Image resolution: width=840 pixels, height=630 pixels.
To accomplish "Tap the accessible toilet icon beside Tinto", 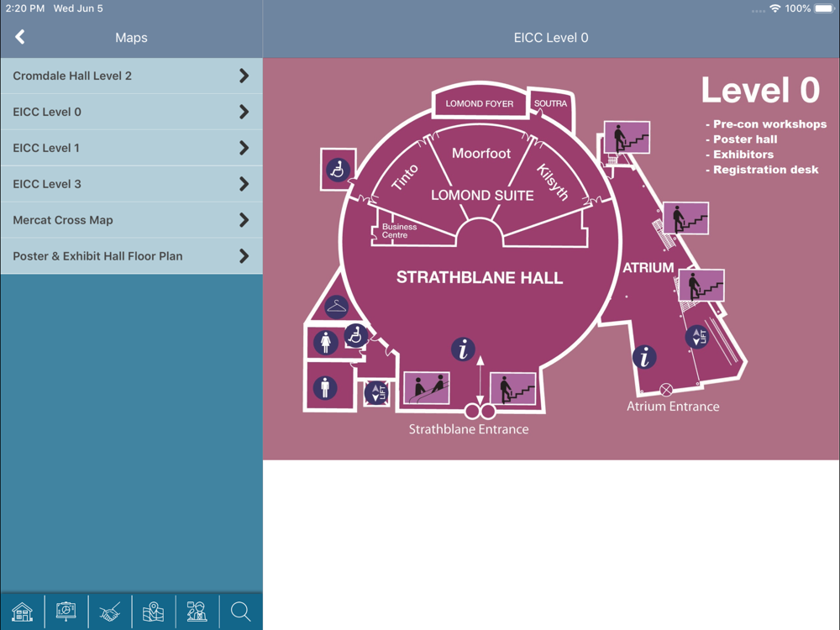I will (x=338, y=170).
